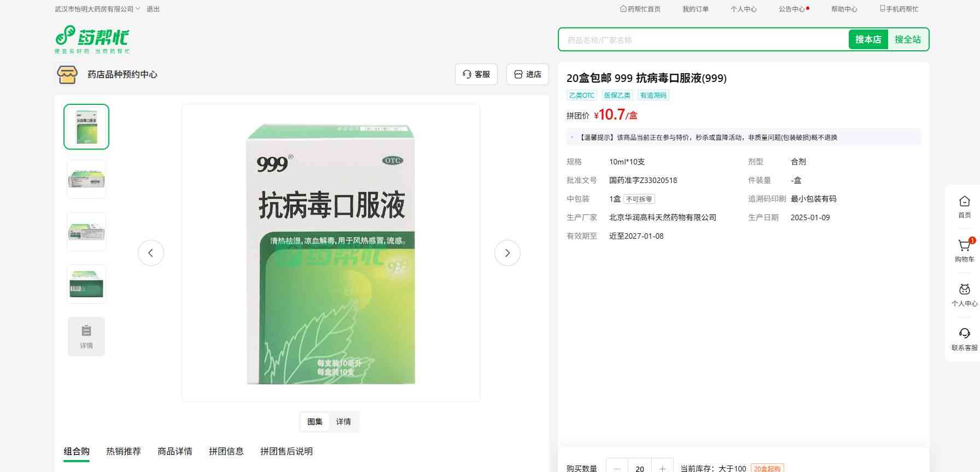Switch to the 详情 view toggle
980x472 pixels.
point(343,422)
